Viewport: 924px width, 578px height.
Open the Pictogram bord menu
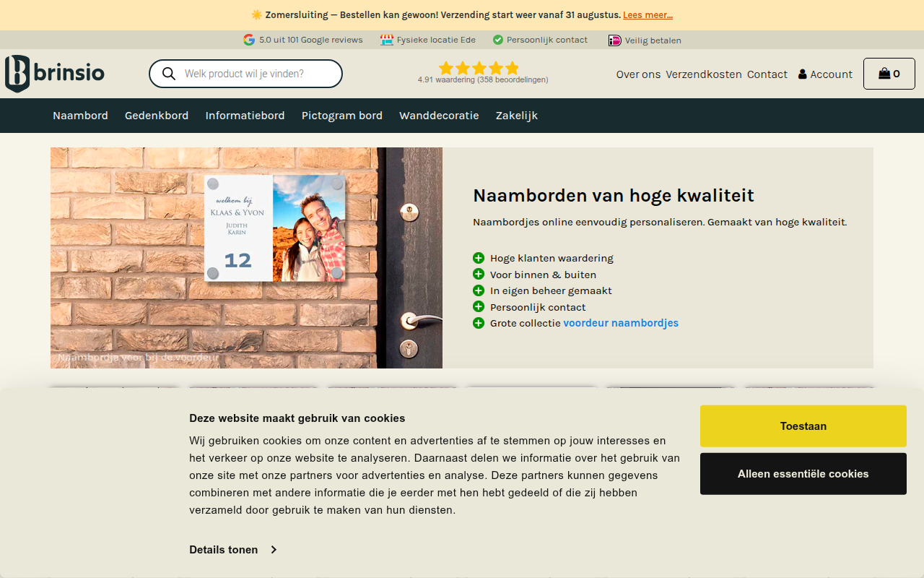(x=342, y=116)
